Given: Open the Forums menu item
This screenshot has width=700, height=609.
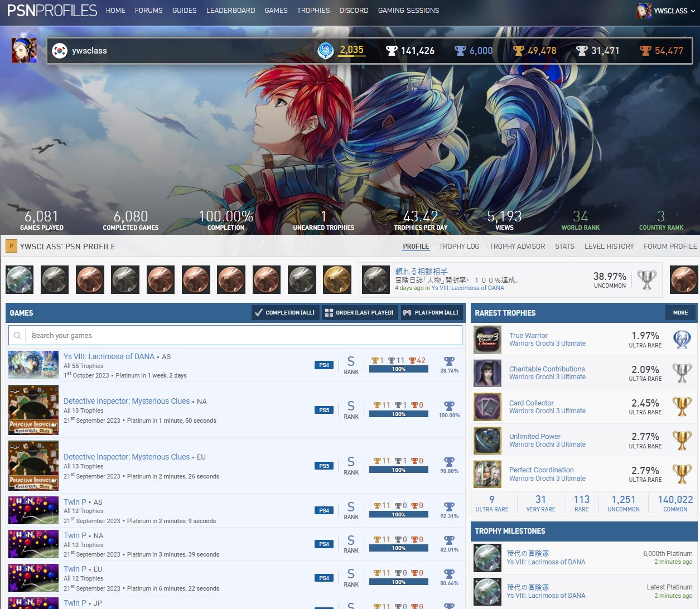Looking at the screenshot, I should 149,11.
